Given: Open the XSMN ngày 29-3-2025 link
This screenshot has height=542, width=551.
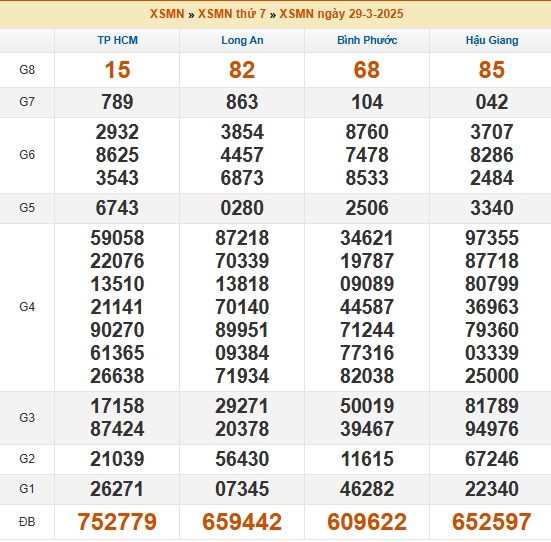Looking at the screenshot, I should tap(341, 14).
